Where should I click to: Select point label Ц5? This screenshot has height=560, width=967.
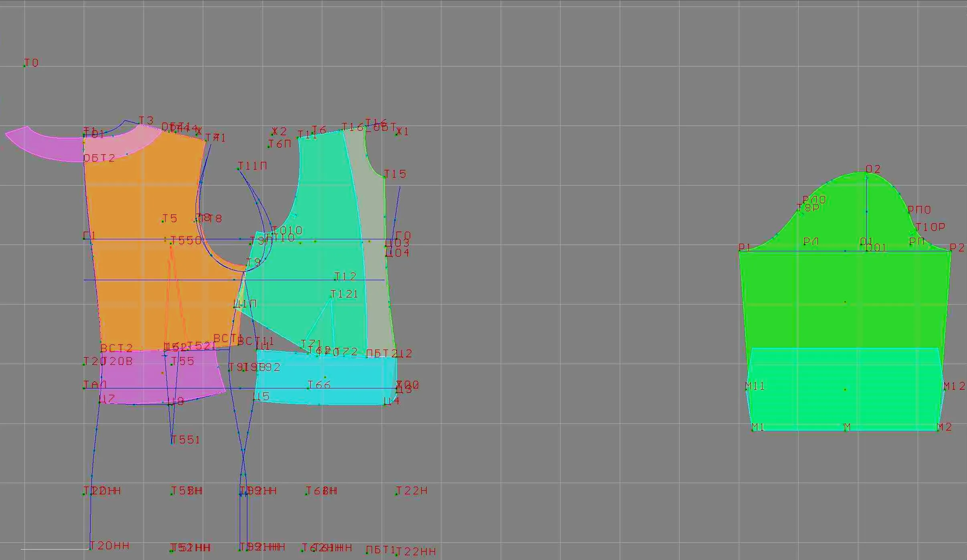pyautogui.click(x=262, y=396)
